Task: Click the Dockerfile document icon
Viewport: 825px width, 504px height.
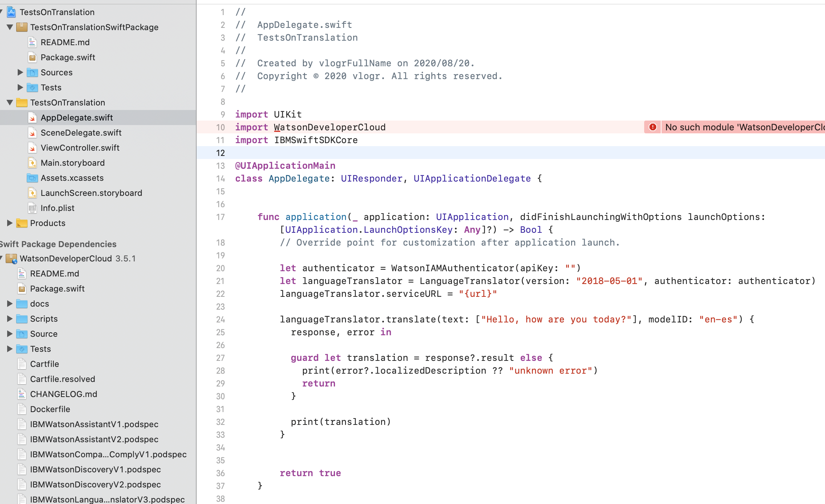Action: [x=22, y=409]
